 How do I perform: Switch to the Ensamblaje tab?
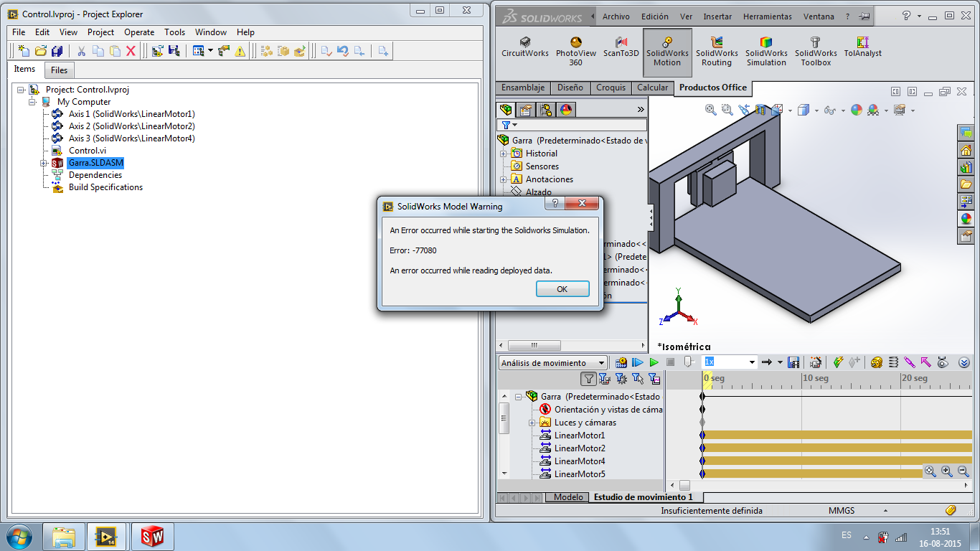pos(523,88)
